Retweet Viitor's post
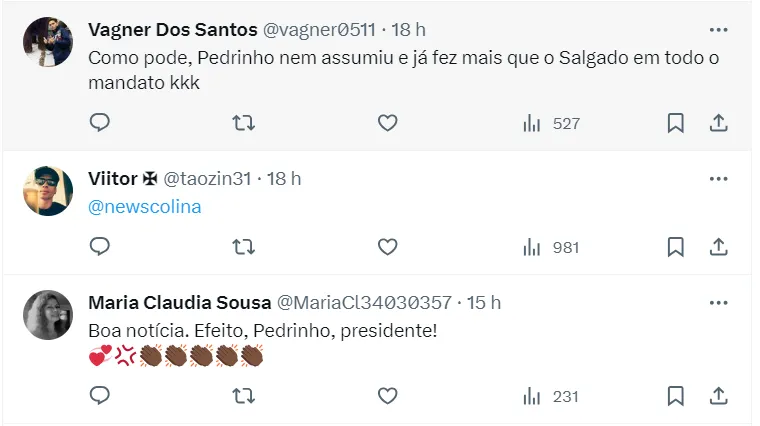The height and width of the screenshot is (426, 760). coord(243,246)
